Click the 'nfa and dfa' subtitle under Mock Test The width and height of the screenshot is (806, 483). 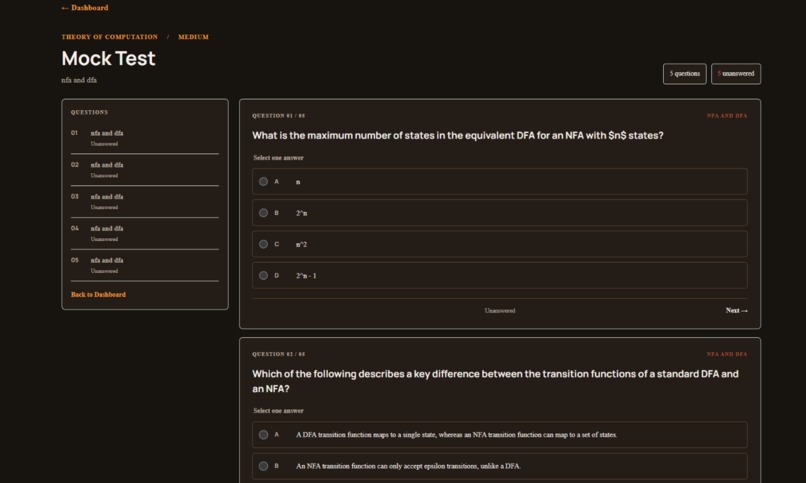point(79,80)
